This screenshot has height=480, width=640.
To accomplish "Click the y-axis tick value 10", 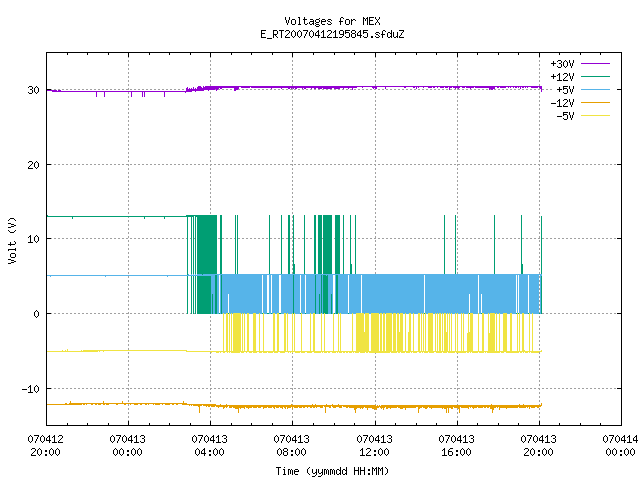I will (33, 239).
